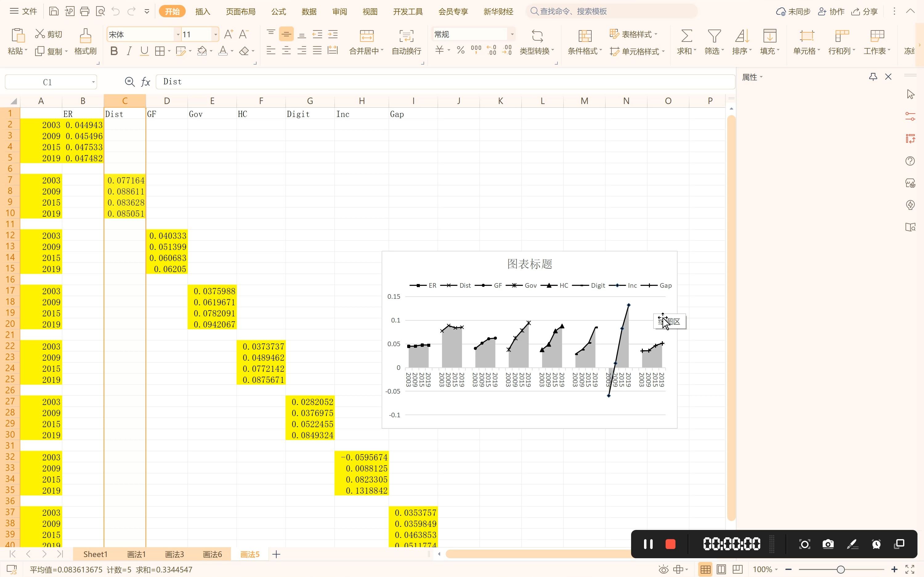The width and height of the screenshot is (924, 577).
Task: Toggle italic formatting
Action: (x=129, y=51)
